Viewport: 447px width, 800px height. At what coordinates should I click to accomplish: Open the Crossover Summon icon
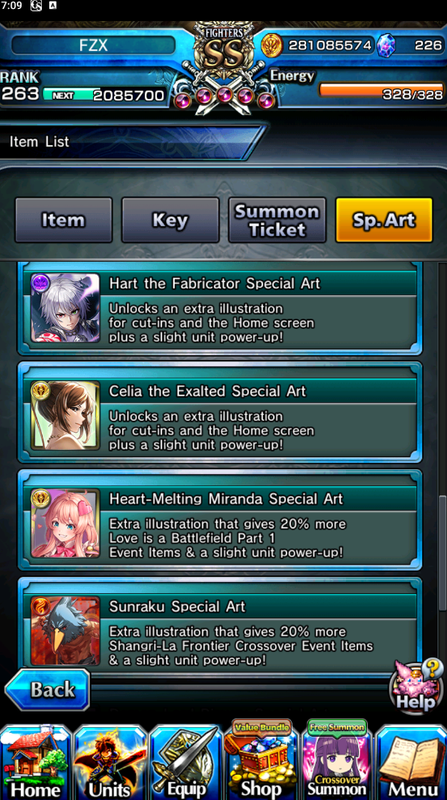(x=336, y=760)
